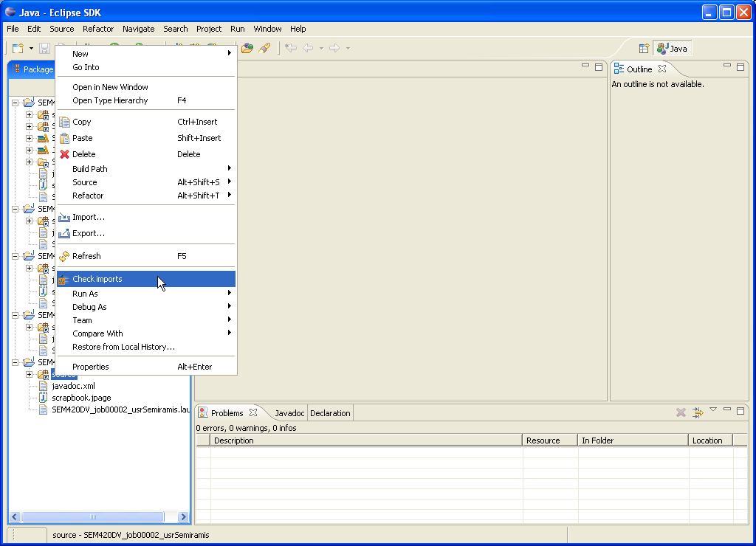Maximize the Outline panel

740,67
